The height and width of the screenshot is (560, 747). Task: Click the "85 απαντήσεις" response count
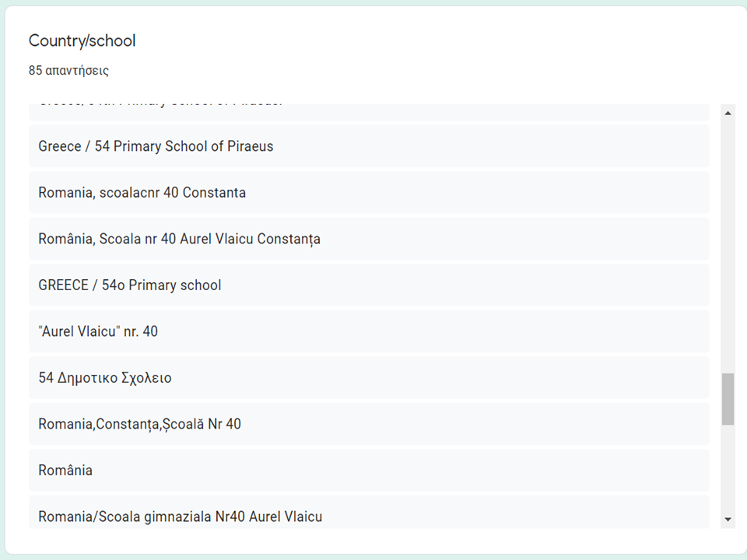pyautogui.click(x=68, y=71)
